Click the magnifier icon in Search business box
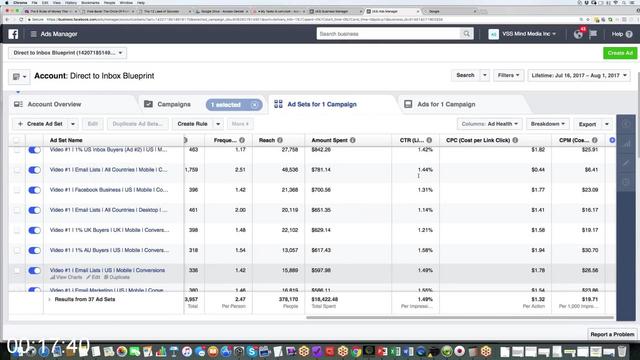 (x=467, y=34)
